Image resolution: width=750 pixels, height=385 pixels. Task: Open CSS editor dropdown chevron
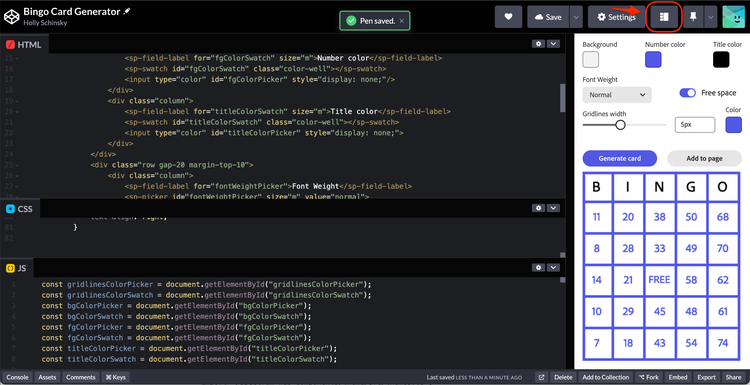point(553,208)
